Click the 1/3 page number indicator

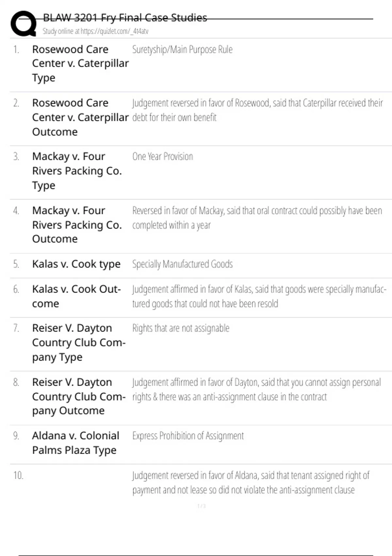[x=201, y=506]
